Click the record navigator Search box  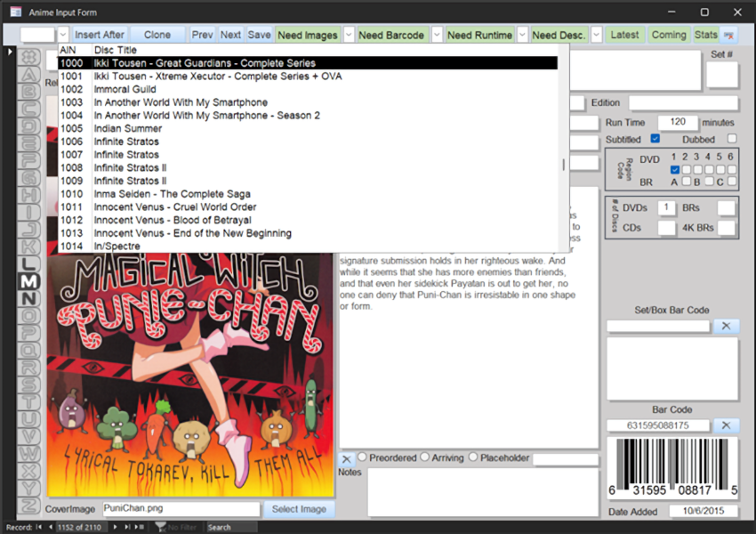[231, 527]
